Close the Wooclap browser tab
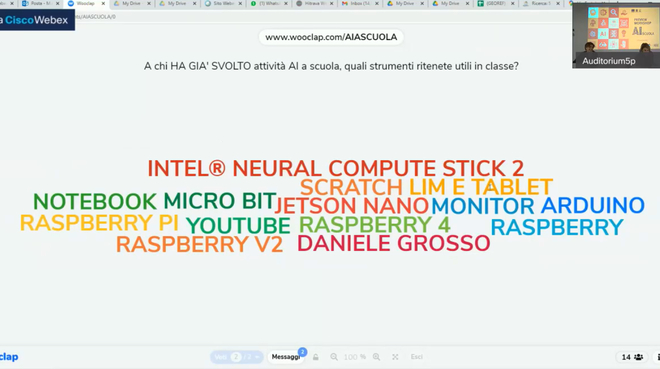Screen dimensions: 660x369 click(103, 3)
